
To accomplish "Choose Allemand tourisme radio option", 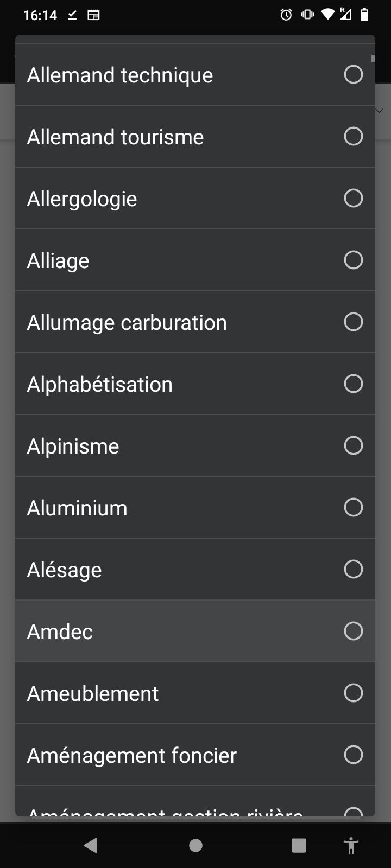I will coord(353,137).
